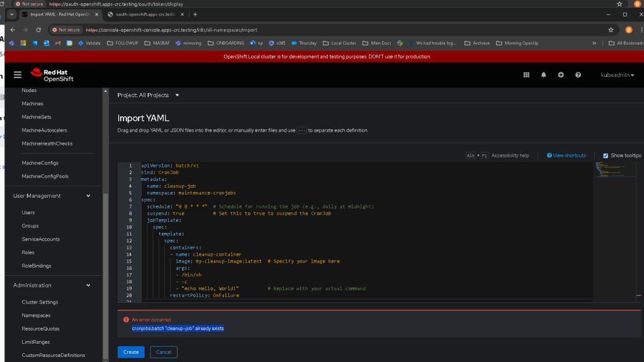
Task: Open the Gmail bookmark icon
Action: pos(58,43)
